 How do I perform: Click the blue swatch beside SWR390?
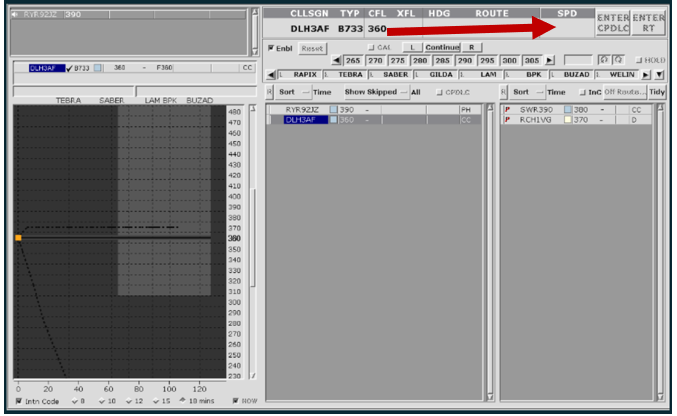[568, 110]
